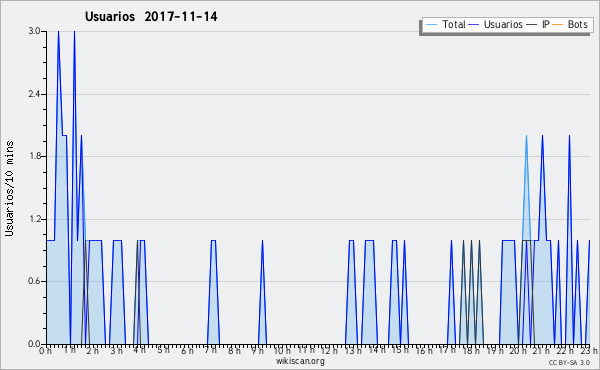Click the 'CC BY-SA 3.0' license text

[569, 363]
